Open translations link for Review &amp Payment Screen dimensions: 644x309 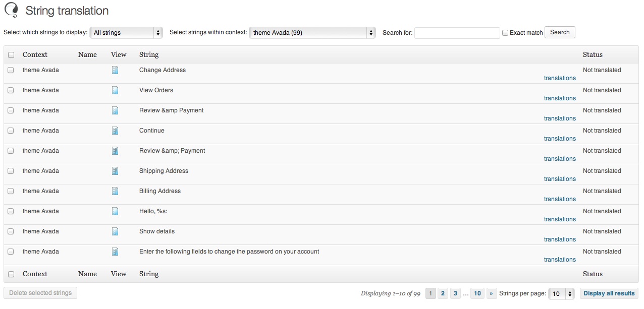pos(560,118)
